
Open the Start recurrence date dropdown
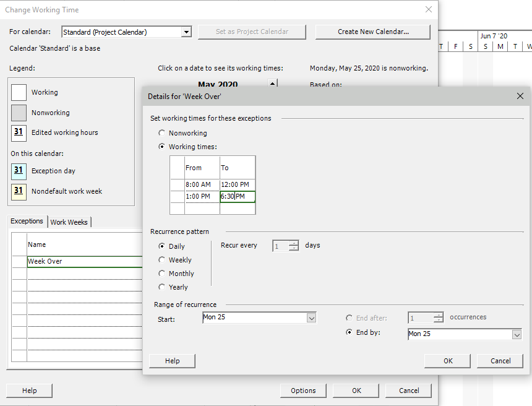311,317
